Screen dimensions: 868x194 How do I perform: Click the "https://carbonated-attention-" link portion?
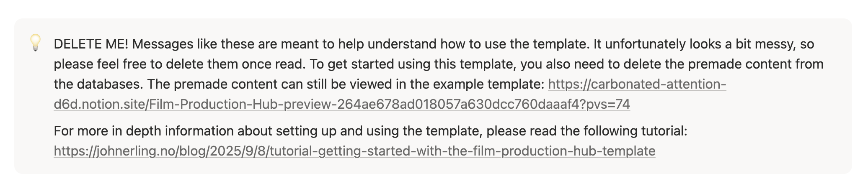click(x=637, y=84)
